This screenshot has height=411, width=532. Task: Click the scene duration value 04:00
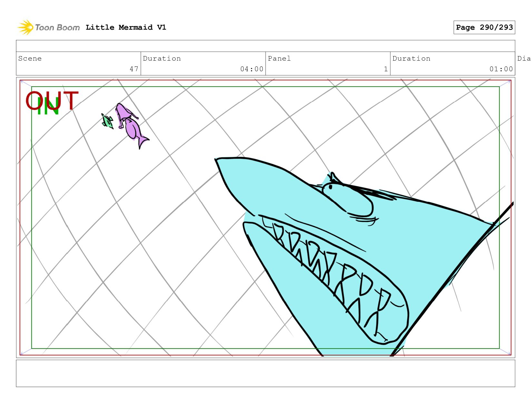[252, 69]
